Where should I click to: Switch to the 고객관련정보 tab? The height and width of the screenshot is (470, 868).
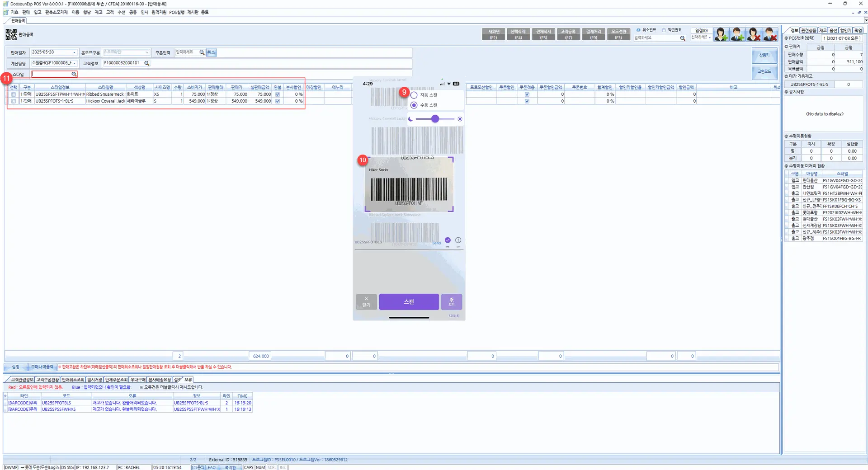pos(22,380)
